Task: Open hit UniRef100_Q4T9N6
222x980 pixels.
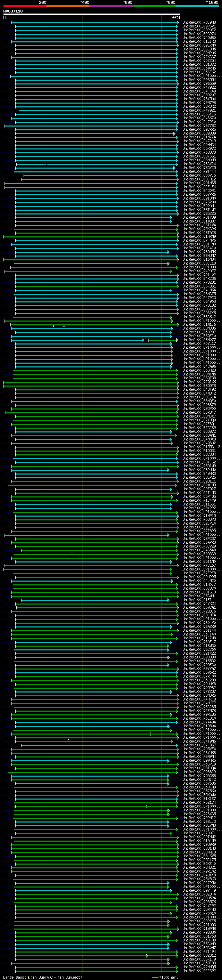Action: tap(199, 742)
